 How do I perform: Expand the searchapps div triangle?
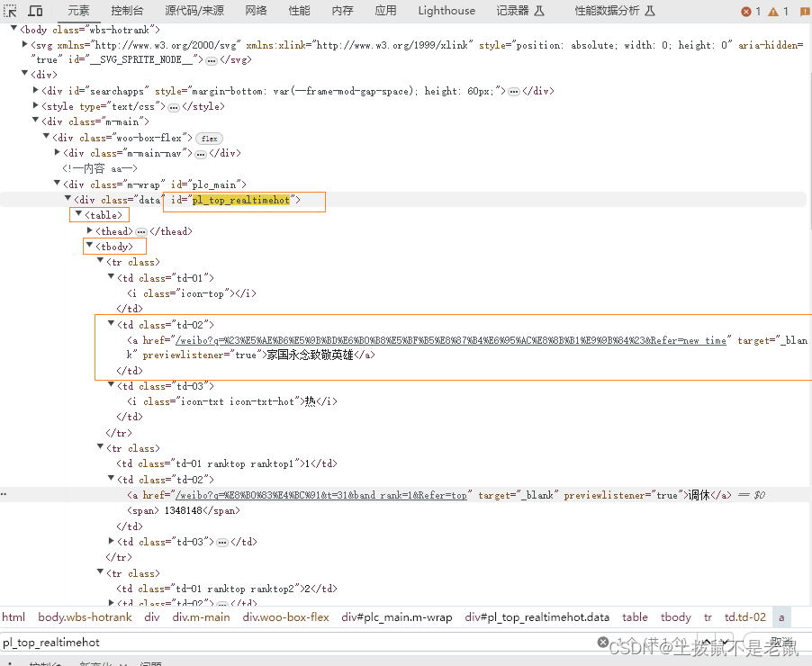tap(35, 90)
